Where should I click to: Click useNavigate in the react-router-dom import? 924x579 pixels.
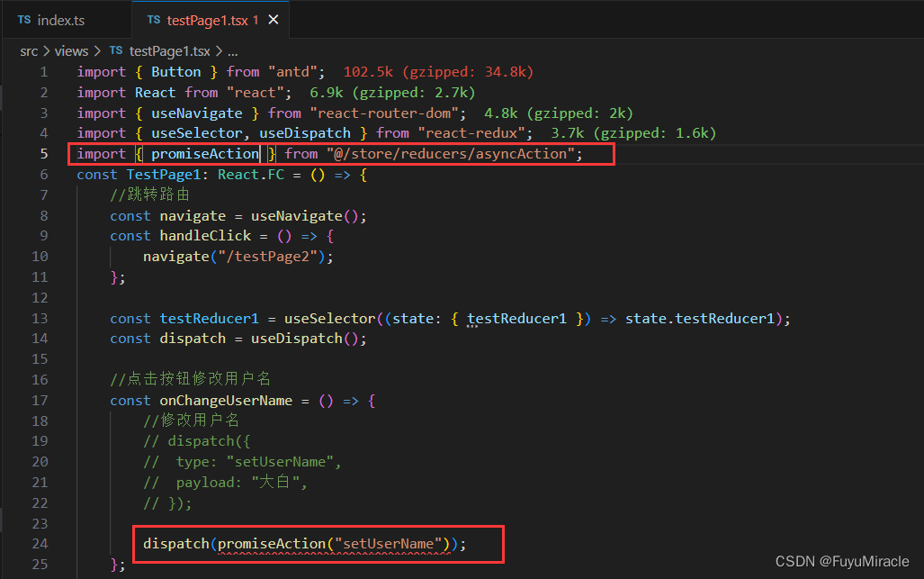(197, 113)
